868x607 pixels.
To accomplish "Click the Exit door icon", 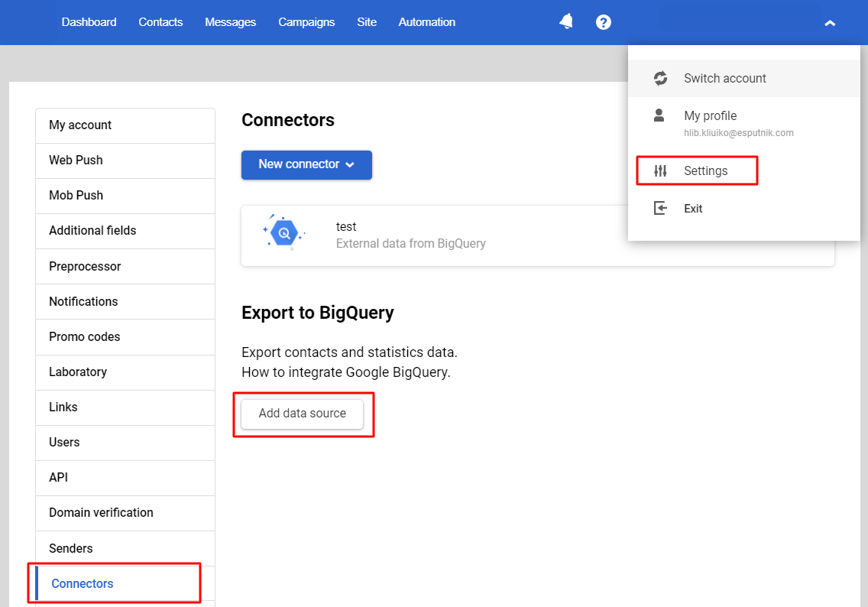I will [x=660, y=208].
